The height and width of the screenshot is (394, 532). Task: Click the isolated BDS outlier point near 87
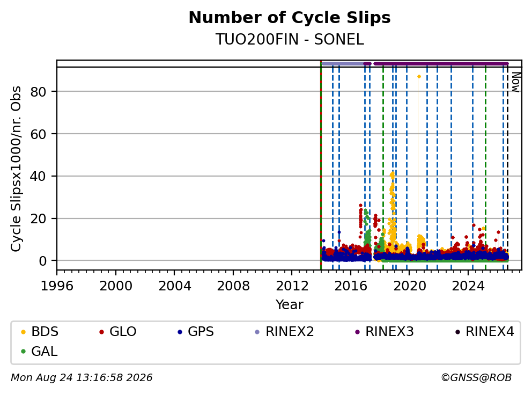coord(419,77)
